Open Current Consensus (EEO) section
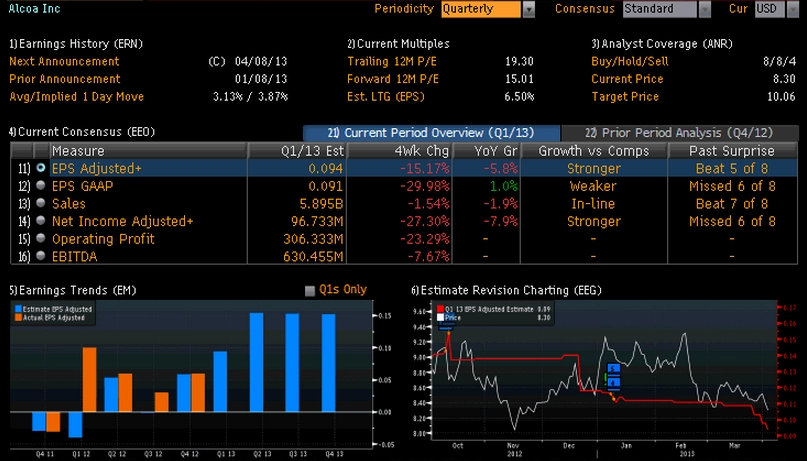The width and height of the screenshot is (807, 461). [x=82, y=132]
